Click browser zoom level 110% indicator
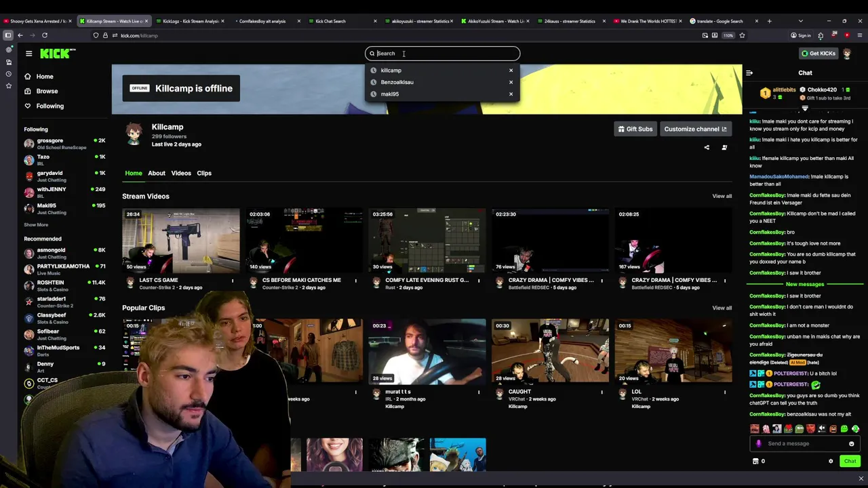 tap(728, 35)
